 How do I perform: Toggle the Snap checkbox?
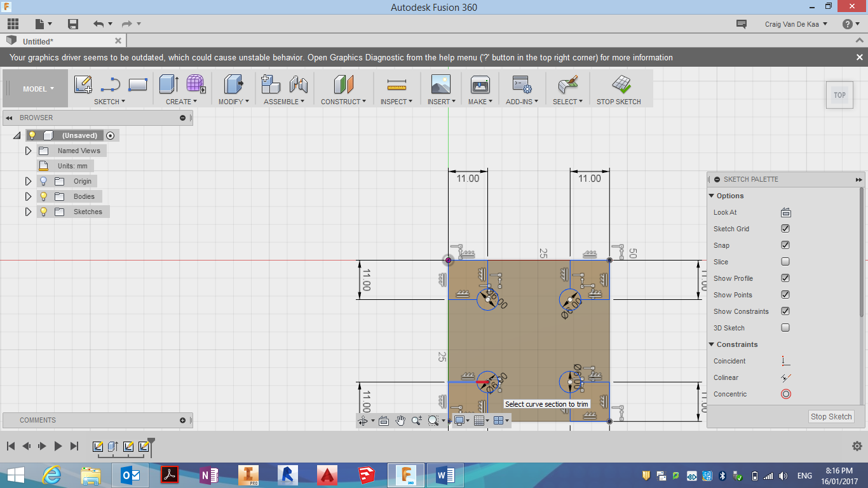pos(785,245)
